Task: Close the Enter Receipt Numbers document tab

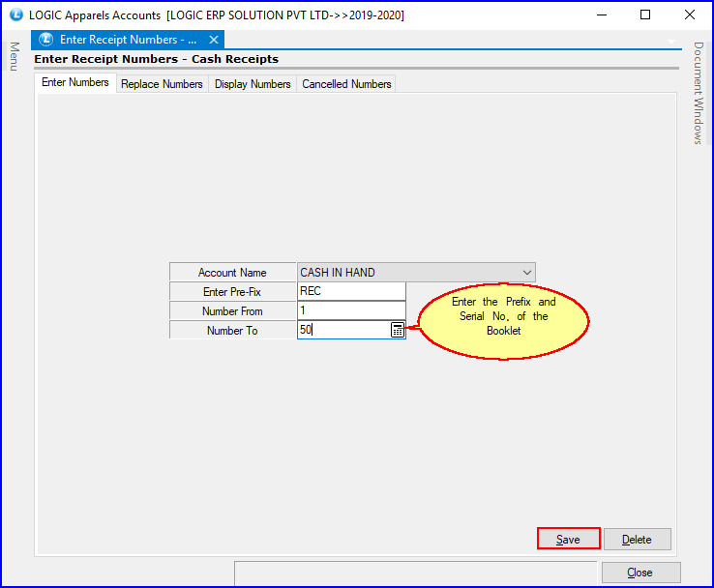Action: tap(214, 40)
